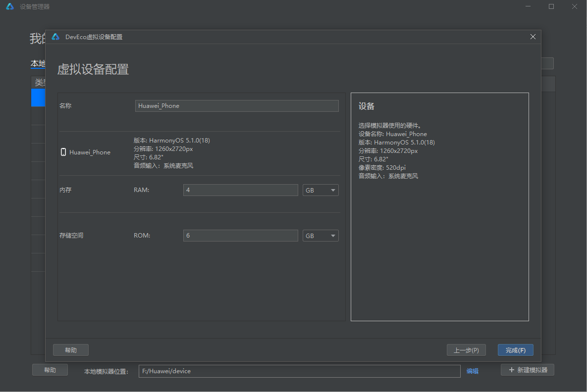Image resolution: width=587 pixels, height=392 pixels.
Task: Open 帮助 at bottom of device manager
Action: click(50, 370)
